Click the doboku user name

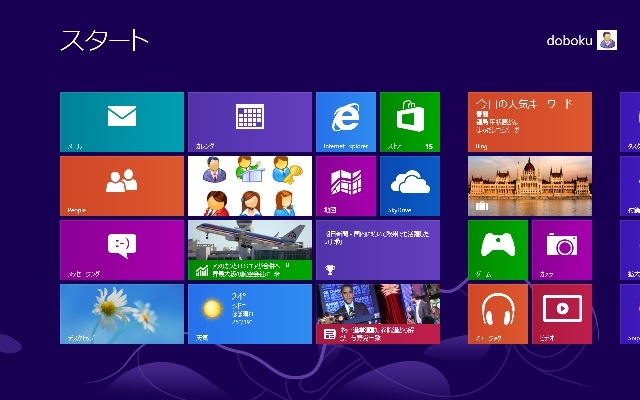569,40
